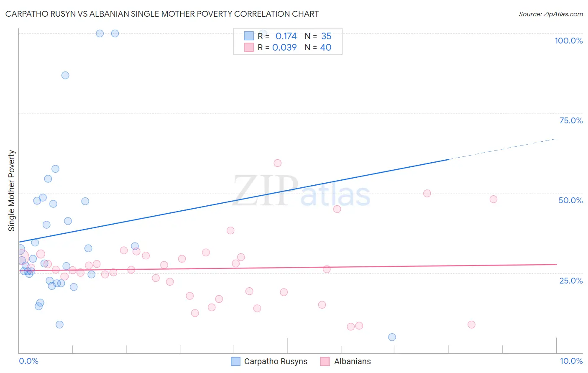Open the Source: ZipAtlas.com link
588x373 pixels.
click(x=551, y=14)
